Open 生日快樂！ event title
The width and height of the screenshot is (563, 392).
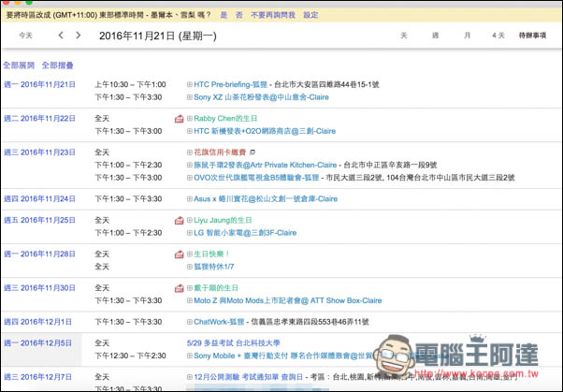(x=211, y=254)
